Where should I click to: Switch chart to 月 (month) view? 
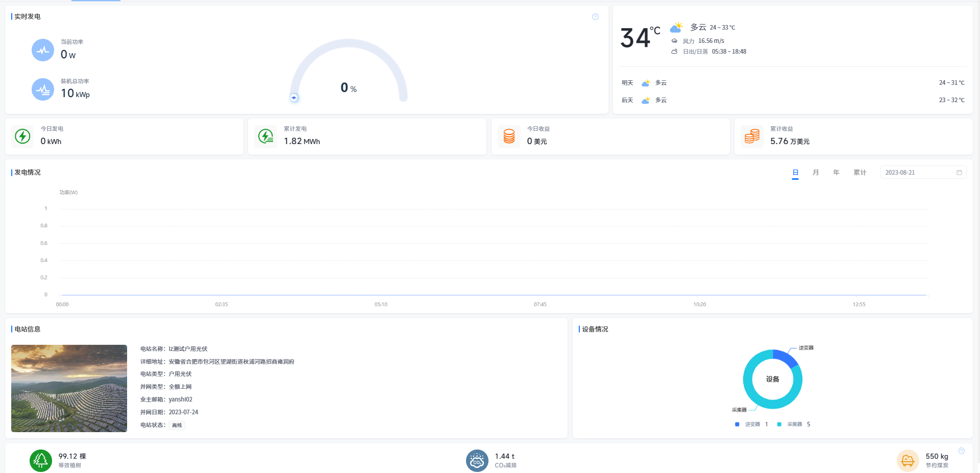pyautogui.click(x=816, y=173)
